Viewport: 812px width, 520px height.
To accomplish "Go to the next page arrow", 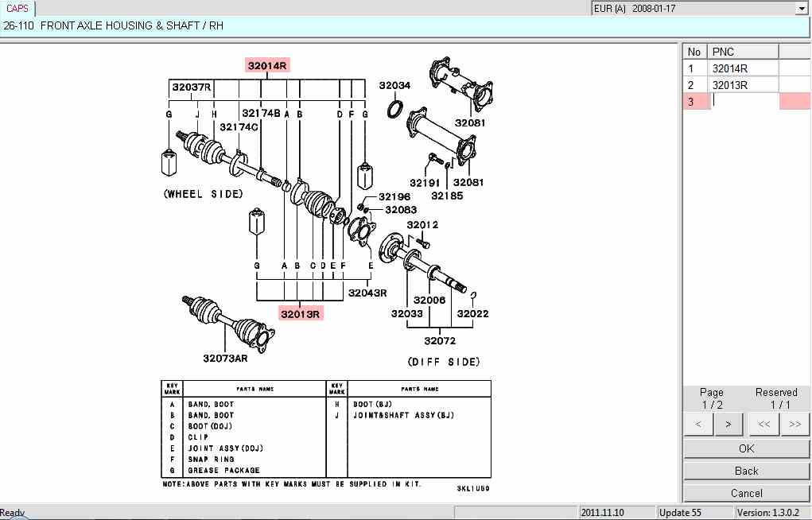I will pyautogui.click(x=727, y=424).
